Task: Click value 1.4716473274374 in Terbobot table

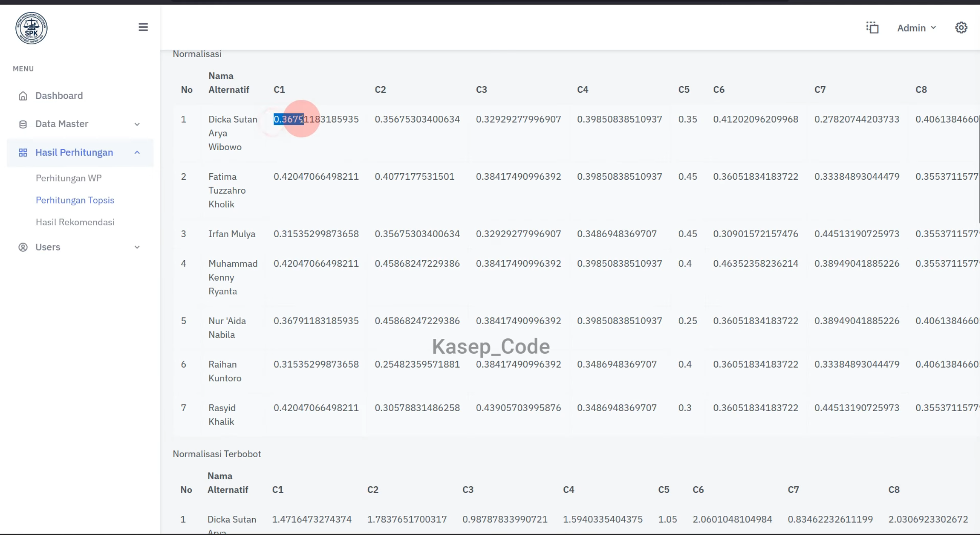Action: point(312,519)
